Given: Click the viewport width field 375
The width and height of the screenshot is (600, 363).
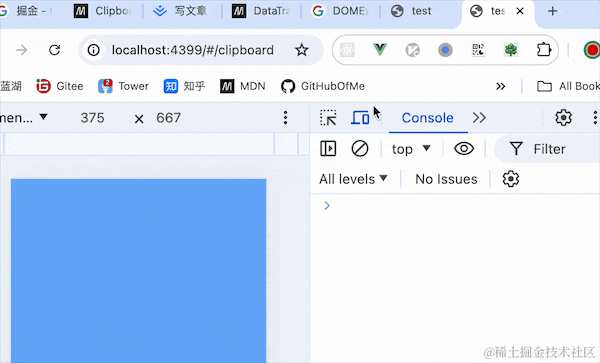Looking at the screenshot, I should coord(92,118).
